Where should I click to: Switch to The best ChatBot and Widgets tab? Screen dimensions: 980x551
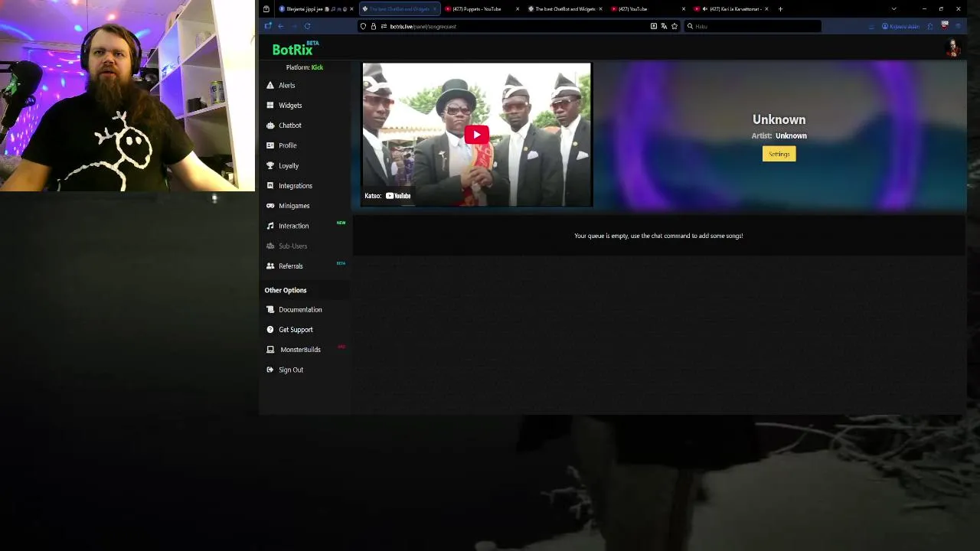click(565, 8)
